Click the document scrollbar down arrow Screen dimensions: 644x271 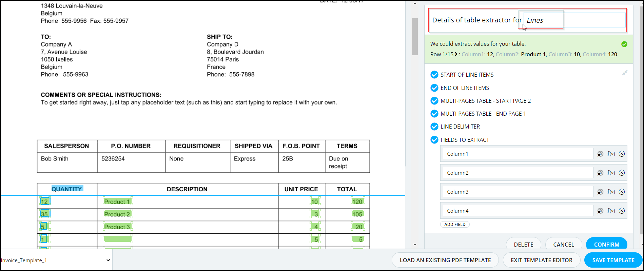[x=415, y=245]
